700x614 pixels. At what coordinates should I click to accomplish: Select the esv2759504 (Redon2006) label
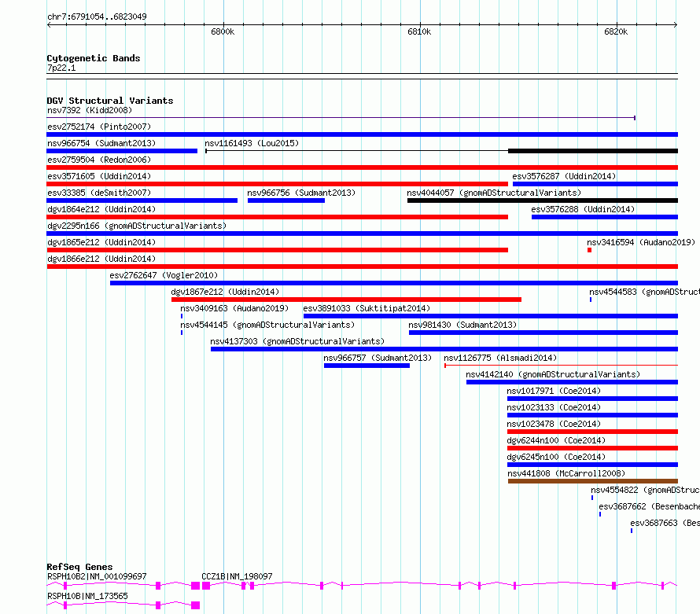pyautogui.click(x=99, y=160)
